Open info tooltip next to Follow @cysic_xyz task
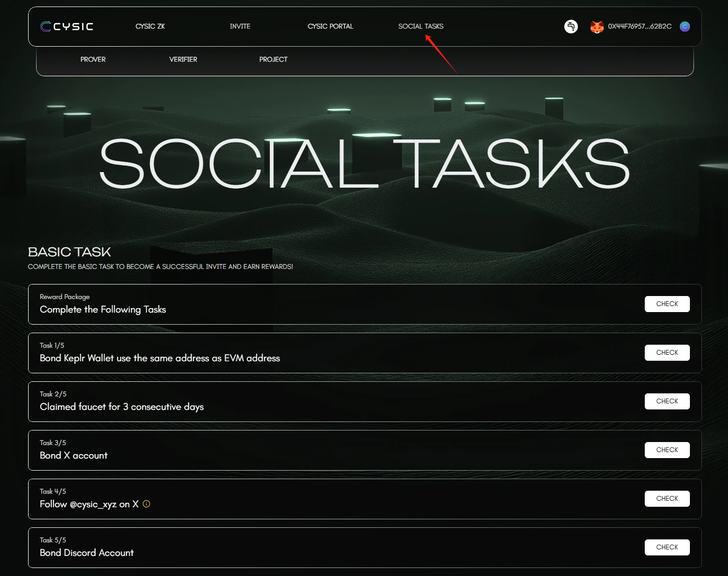The height and width of the screenshot is (576, 728). pyautogui.click(x=146, y=504)
